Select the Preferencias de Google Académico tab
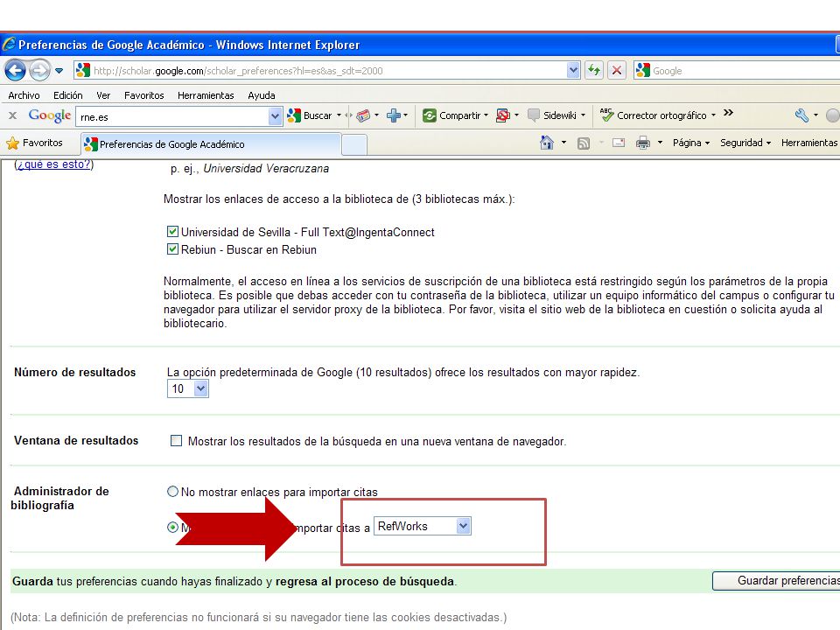The height and width of the screenshot is (630, 840). (x=211, y=144)
